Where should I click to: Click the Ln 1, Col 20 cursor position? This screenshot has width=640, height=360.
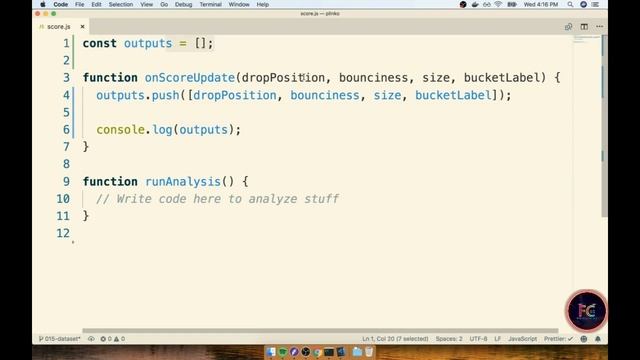[395, 339]
